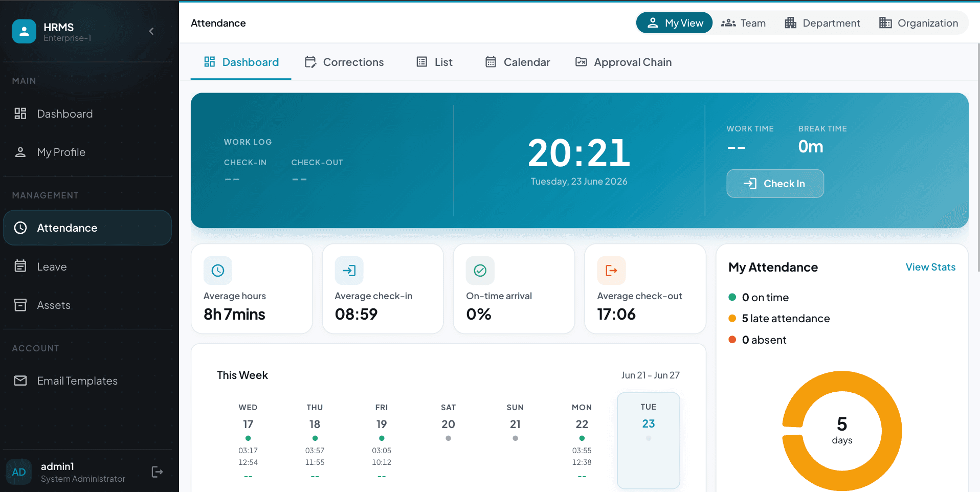This screenshot has height=492, width=980.
Task: Select WED 17 in This Week
Action: pyautogui.click(x=248, y=441)
